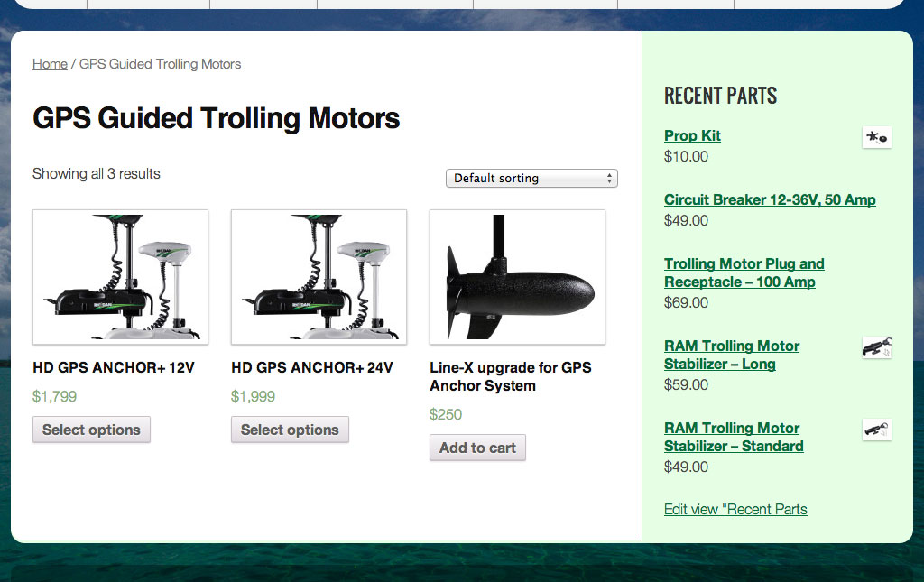The height and width of the screenshot is (582, 924).
Task: Select the $1,999 price text
Action: [253, 396]
